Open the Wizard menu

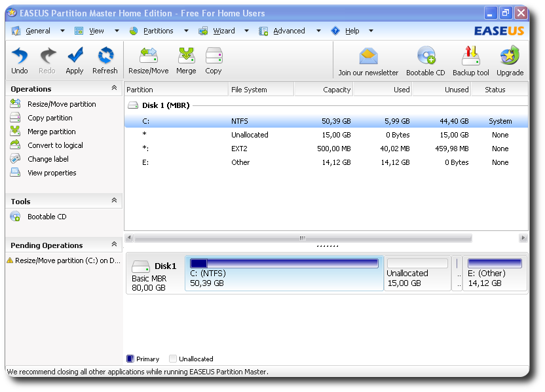coord(224,31)
